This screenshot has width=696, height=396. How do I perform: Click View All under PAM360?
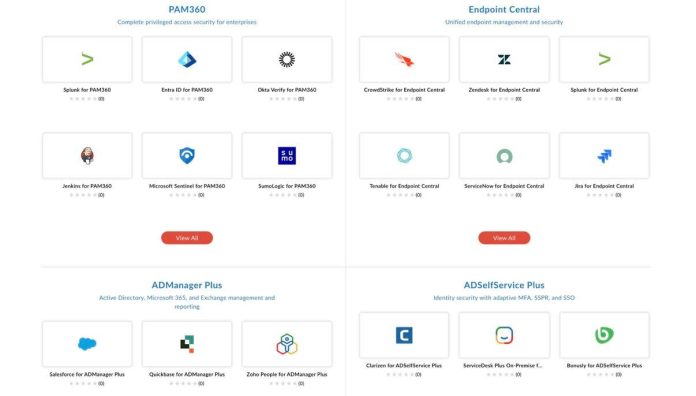coord(187,238)
